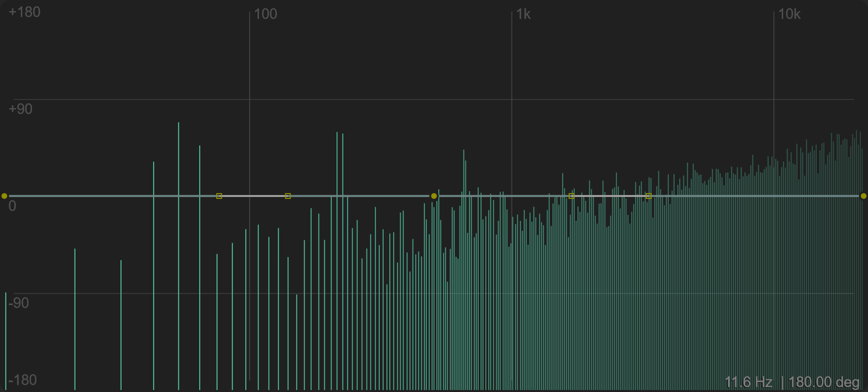Click the 0 degree axis label
Viewport: 868px width, 392px height.
(x=13, y=206)
